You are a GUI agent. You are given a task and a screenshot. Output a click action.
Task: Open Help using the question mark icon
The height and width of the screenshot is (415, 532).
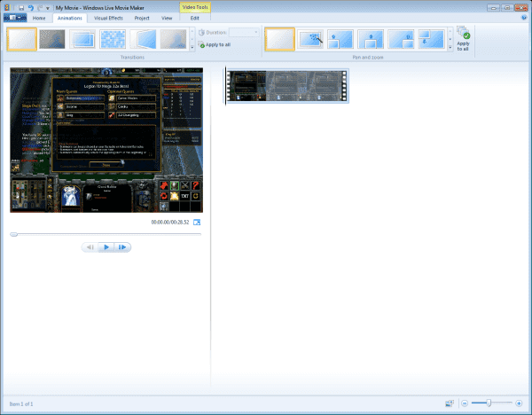[x=524, y=18]
